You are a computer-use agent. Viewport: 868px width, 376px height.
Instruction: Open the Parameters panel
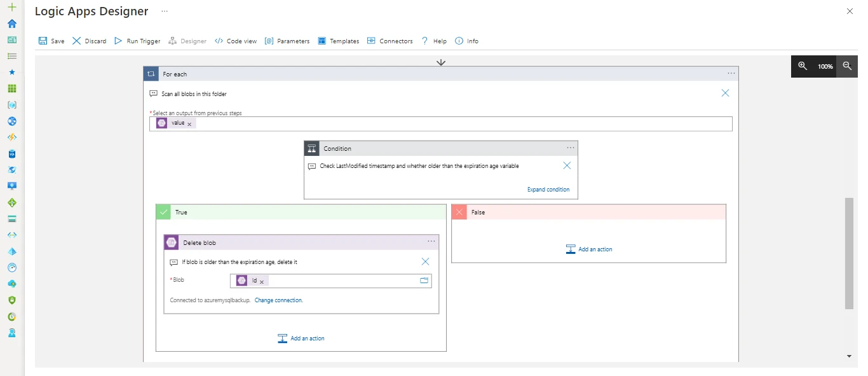tap(287, 40)
